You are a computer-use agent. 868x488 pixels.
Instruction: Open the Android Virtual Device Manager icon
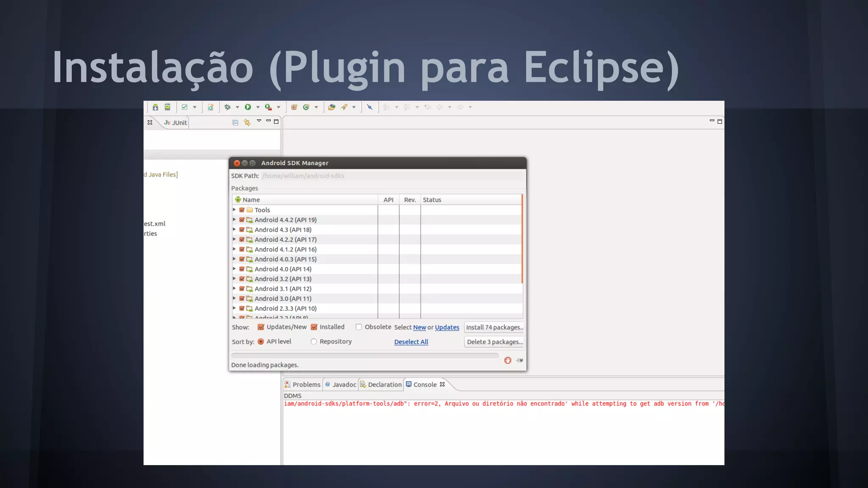coord(167,107)
